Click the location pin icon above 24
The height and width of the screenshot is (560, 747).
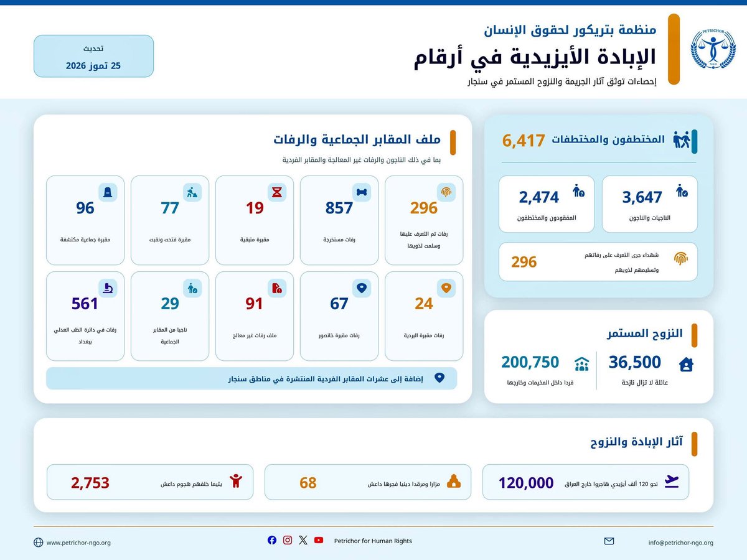tap(446, 288)
